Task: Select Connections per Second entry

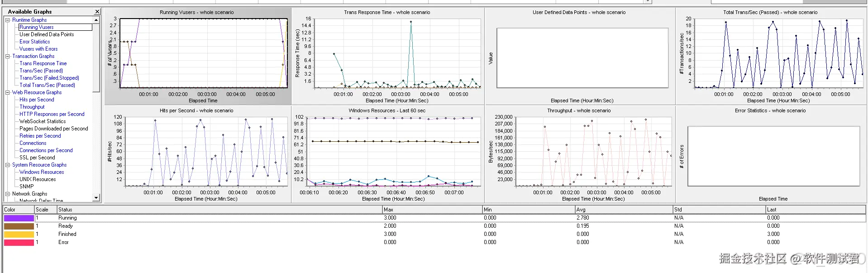Action: tap(46, 150)
